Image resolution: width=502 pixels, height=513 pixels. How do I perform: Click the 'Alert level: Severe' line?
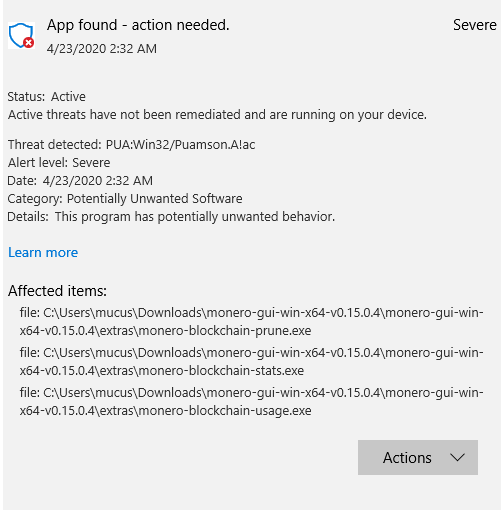(x=59, y=163)
